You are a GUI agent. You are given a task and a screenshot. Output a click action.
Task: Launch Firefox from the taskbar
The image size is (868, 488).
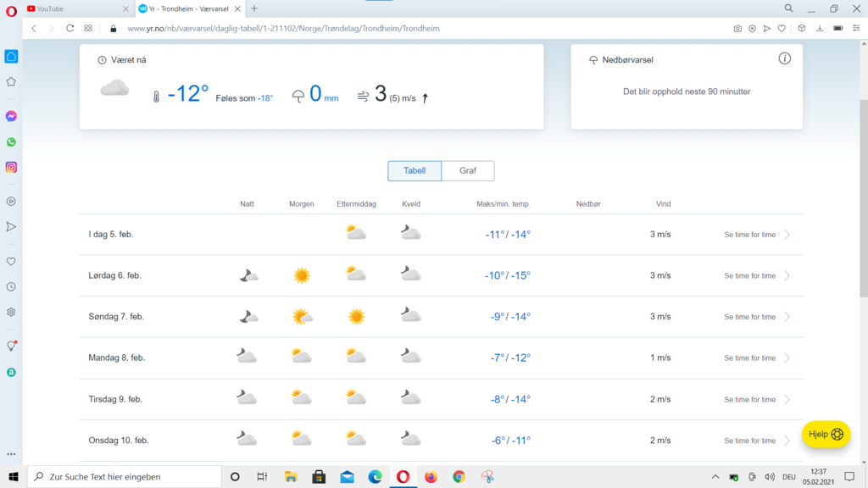[431, 476]
